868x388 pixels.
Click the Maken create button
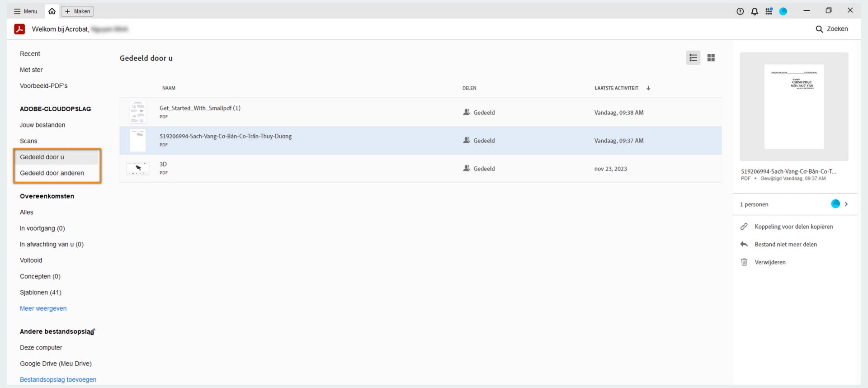77,11
